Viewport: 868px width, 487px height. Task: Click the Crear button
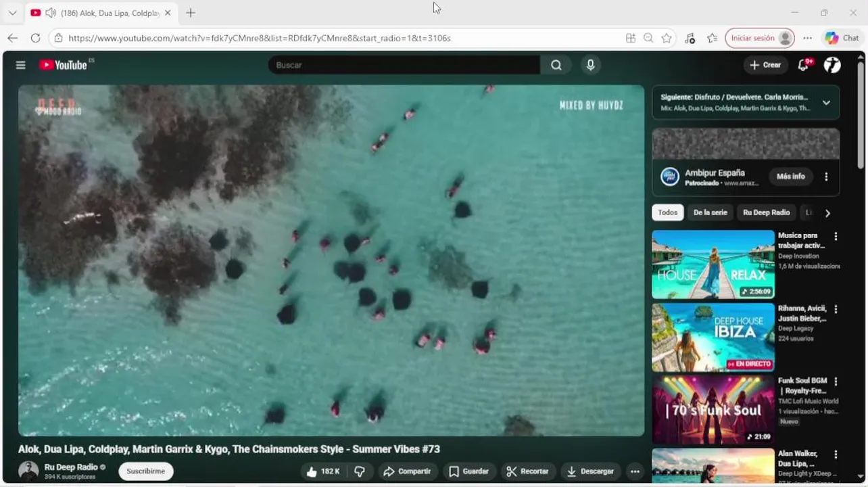pyautogui.click(x=765, y=65)
